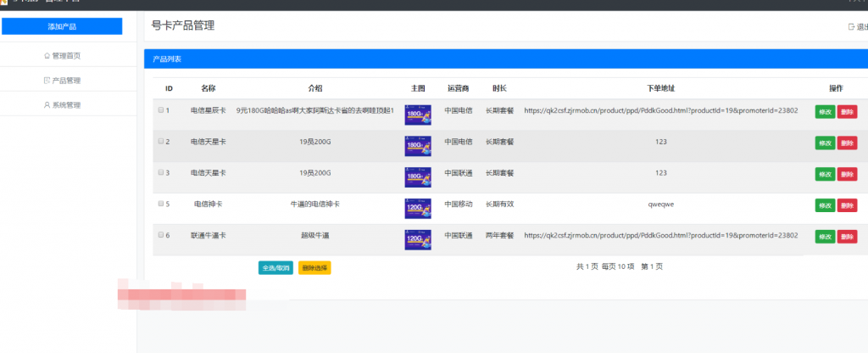Check the row checkbox for ID 6
The width and height of the screenshot is (868, 353).
pos(161,235)
